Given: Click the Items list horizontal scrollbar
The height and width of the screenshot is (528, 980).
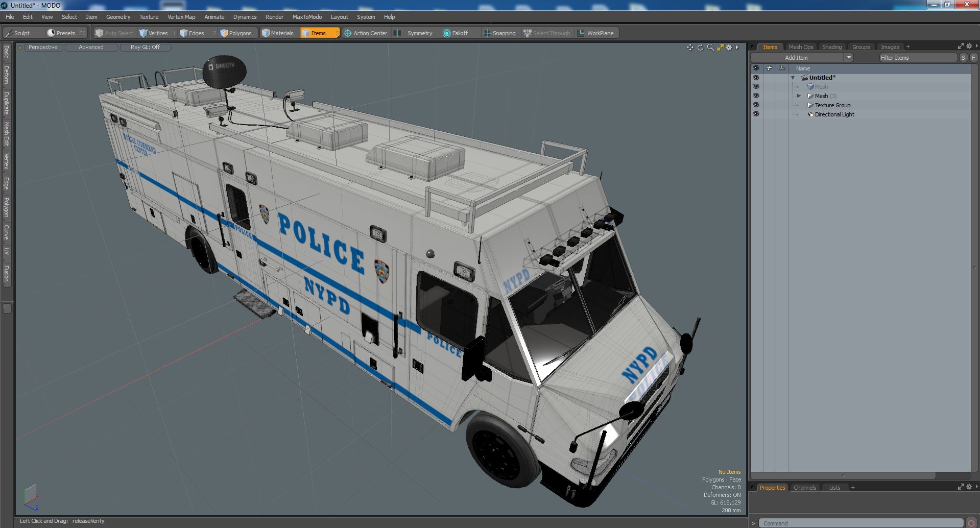Looking at the screenshot, I should [x=843, y=475].
